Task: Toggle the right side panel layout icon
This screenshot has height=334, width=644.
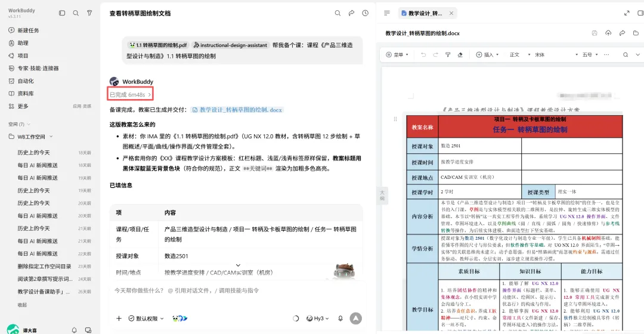Action: pyautogui.click(x=640, y=13)
